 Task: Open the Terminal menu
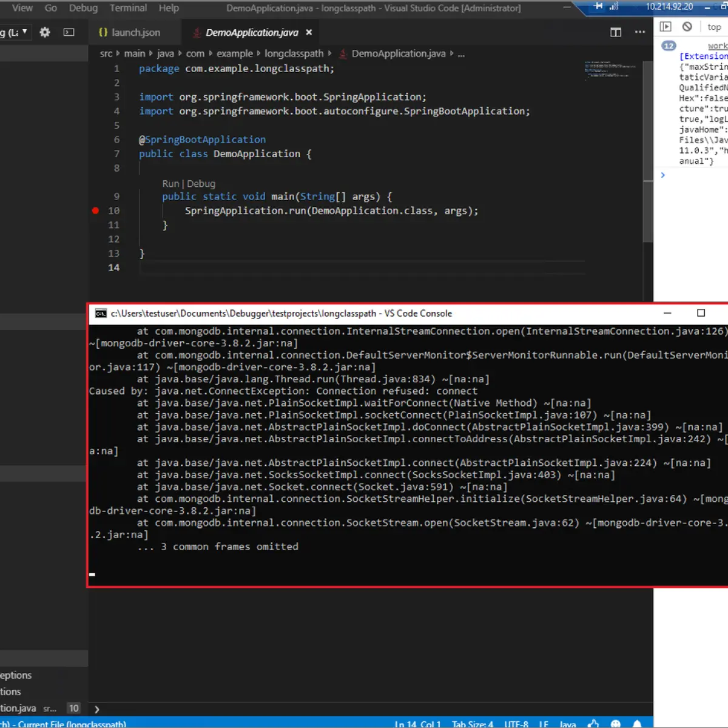coord(128,8)
